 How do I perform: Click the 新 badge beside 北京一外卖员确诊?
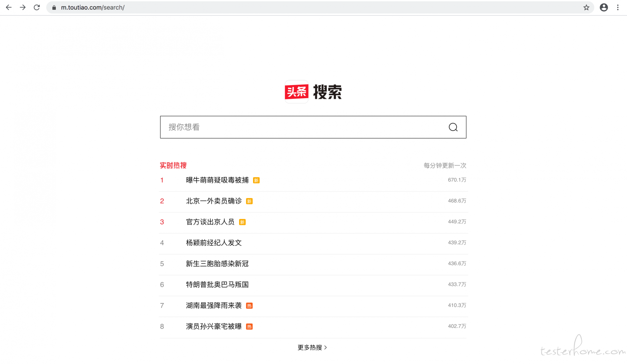pyautogui.click(x=249, y=201)
